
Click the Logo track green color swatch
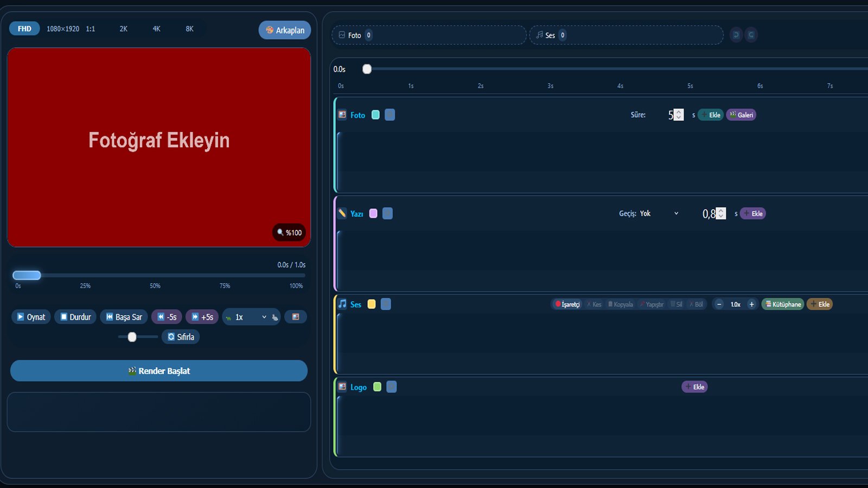(377, 387)
